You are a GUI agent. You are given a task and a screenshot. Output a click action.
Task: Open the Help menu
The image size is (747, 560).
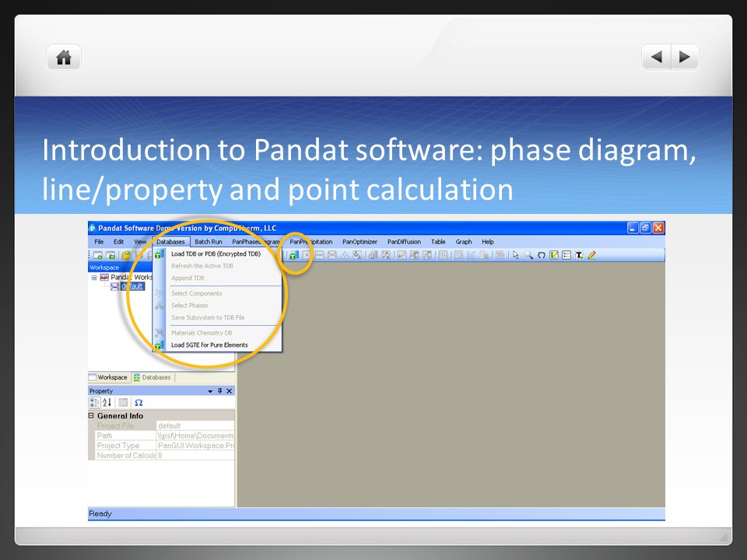[488, 242]
